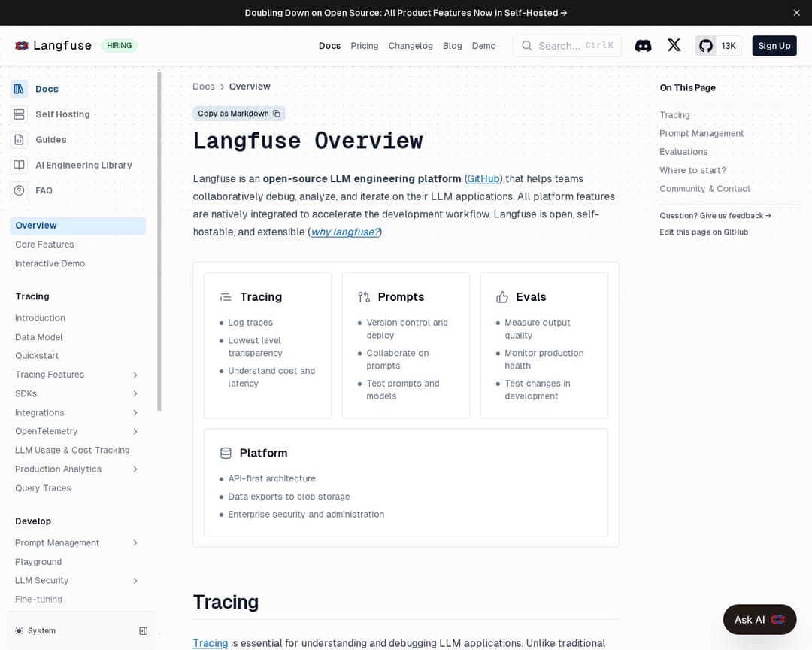Open the X (Twitter) profile icon
This screenshot has height=650, width=812.
(674, 45)
